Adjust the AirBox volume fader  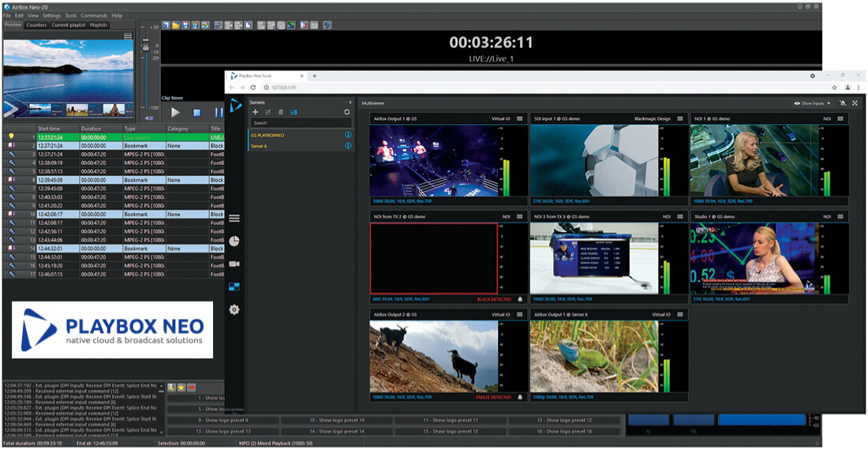click(146, 46)
